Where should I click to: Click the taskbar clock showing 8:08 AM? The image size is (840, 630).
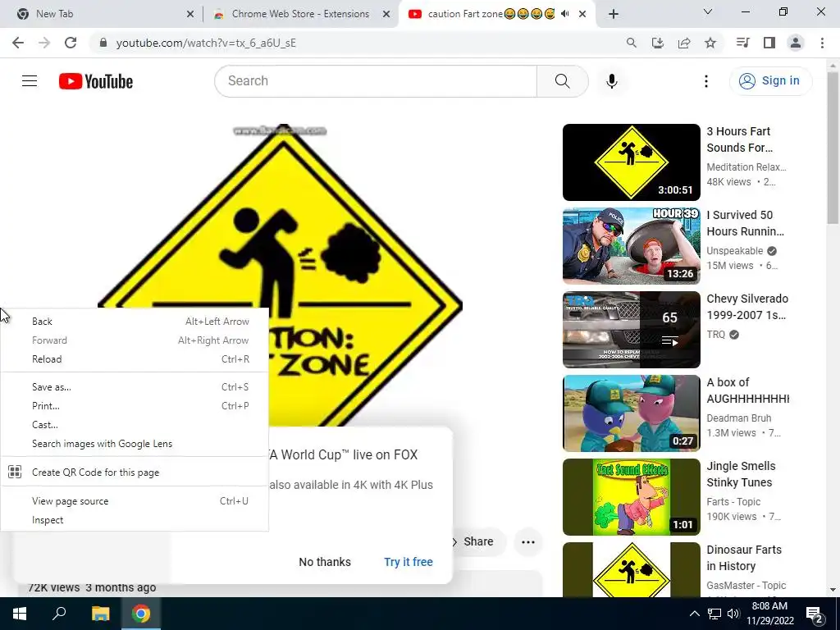tap(769, 614)
